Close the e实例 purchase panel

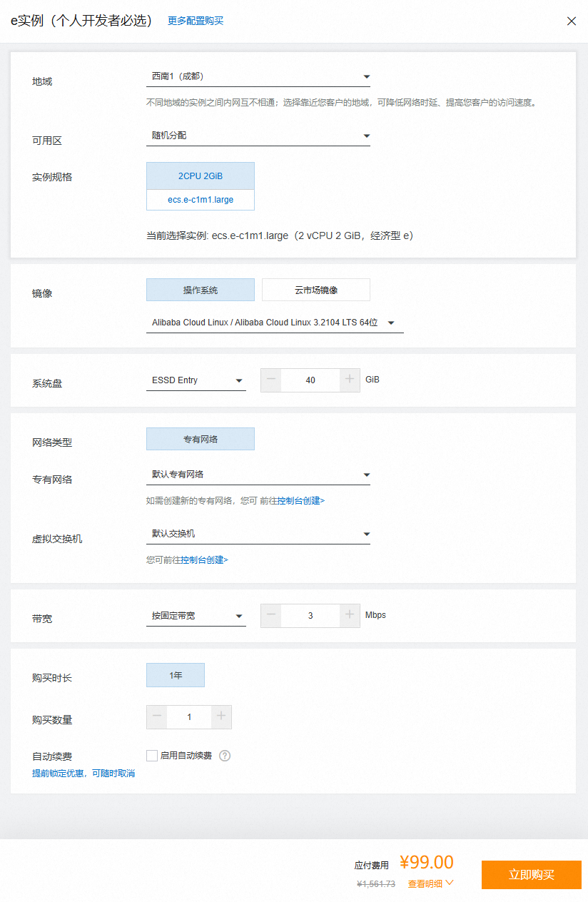571,21
